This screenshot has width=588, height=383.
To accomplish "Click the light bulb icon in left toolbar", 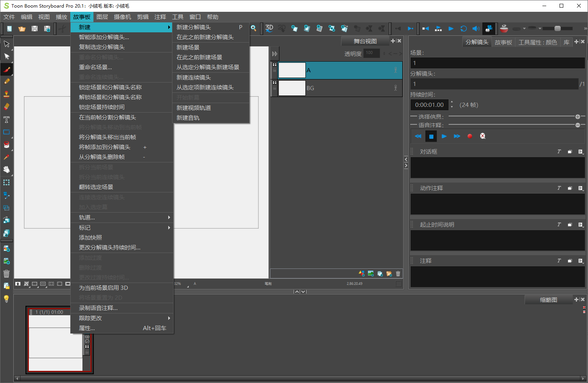I will click(6, 299).
